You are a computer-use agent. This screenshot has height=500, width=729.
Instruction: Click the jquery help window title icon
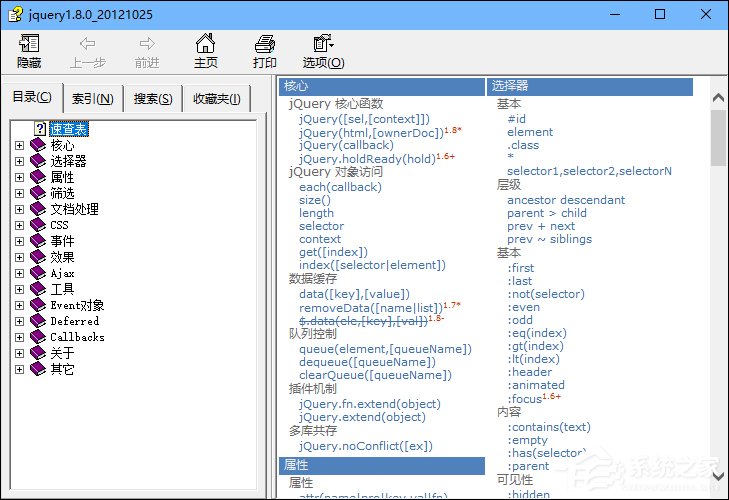tap(15, 14)
